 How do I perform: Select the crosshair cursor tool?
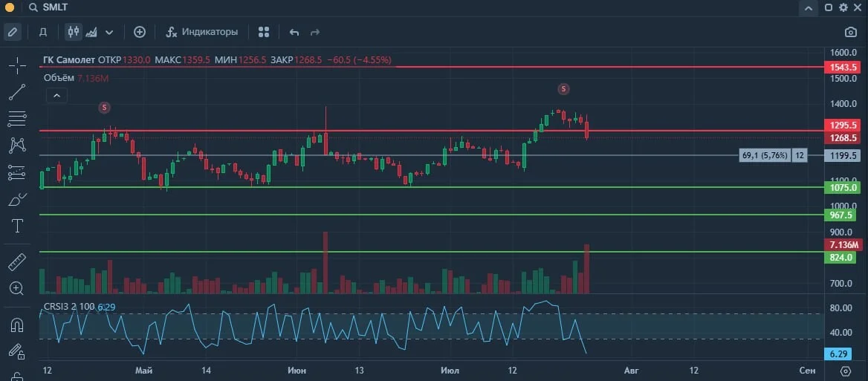coord(18,65)
